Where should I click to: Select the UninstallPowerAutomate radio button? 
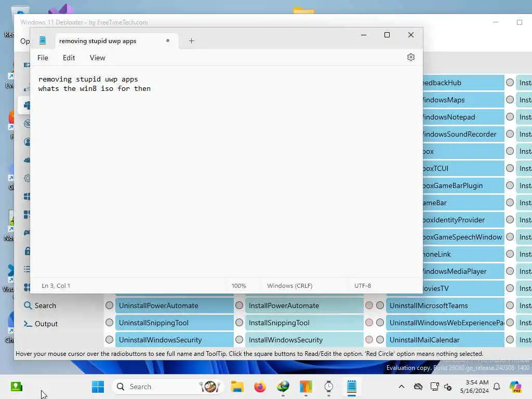(109, 305)
